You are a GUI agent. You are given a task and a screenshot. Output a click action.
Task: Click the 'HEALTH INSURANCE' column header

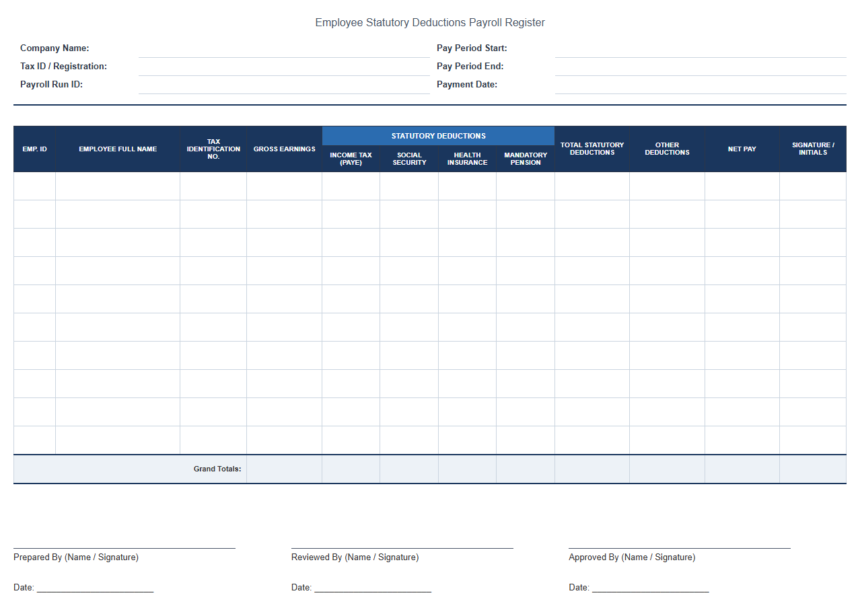468,159
